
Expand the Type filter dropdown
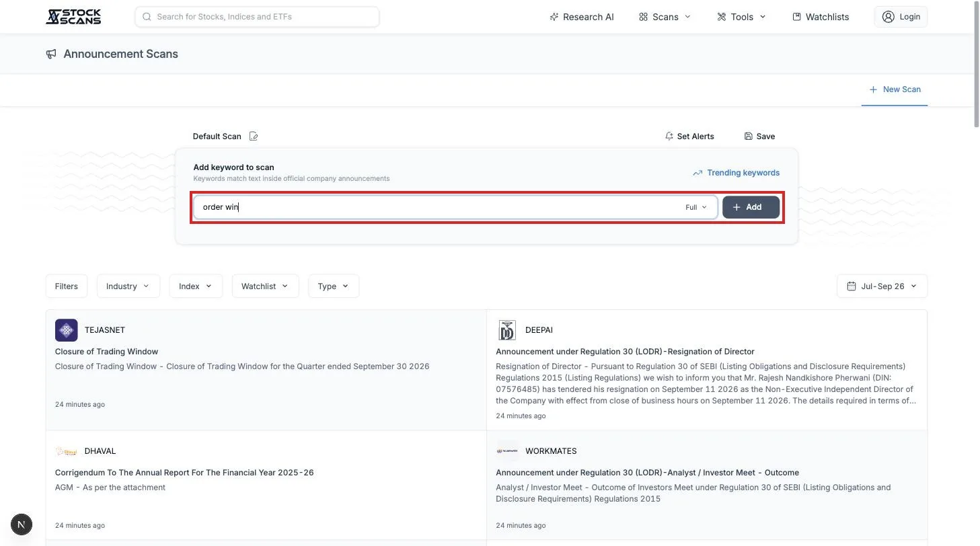coord(334,286)
